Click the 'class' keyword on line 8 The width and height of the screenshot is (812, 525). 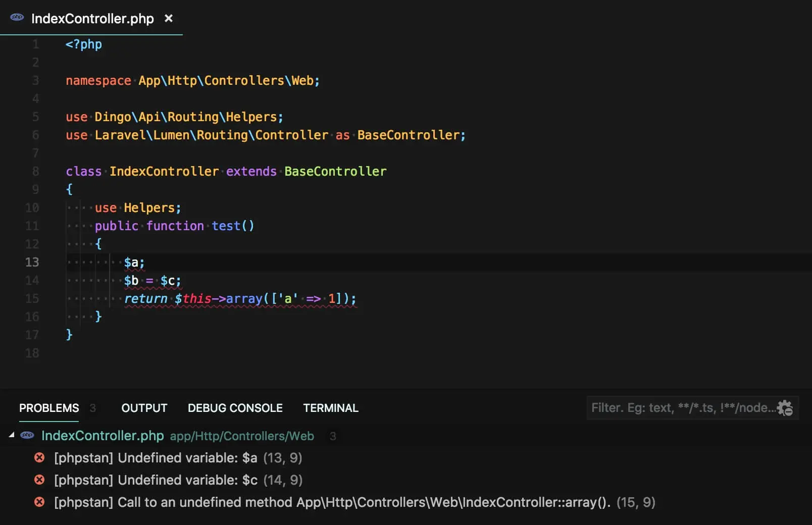[x=84, y=172]
